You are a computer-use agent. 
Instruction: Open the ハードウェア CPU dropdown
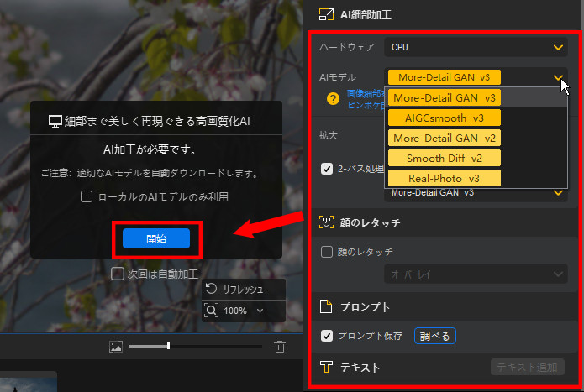pos(476,47)
